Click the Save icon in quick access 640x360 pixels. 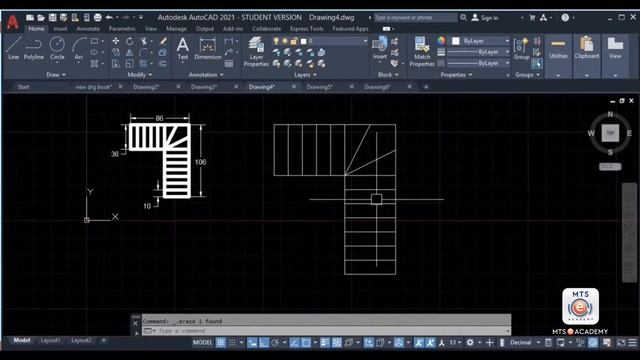point(53,18)
